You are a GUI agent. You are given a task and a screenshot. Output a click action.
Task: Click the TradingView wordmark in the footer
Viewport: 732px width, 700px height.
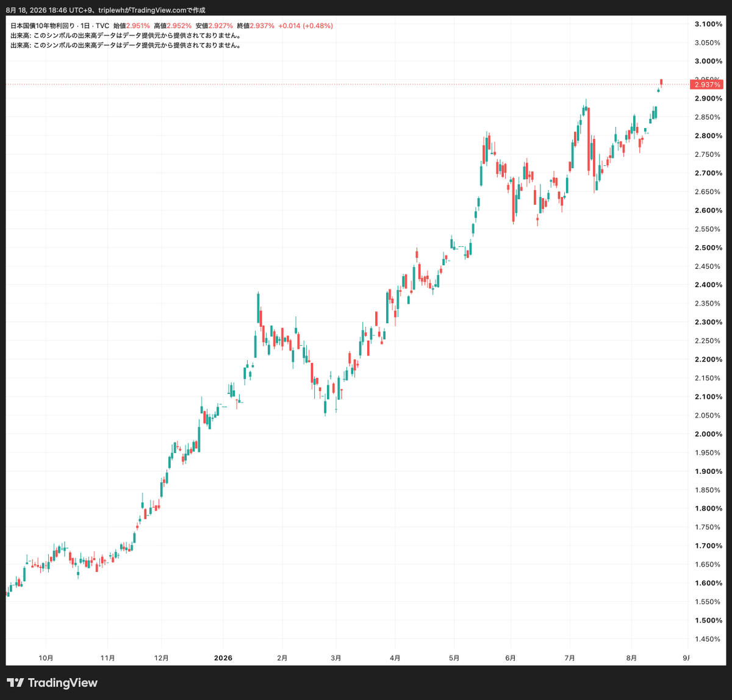[63, 683]
